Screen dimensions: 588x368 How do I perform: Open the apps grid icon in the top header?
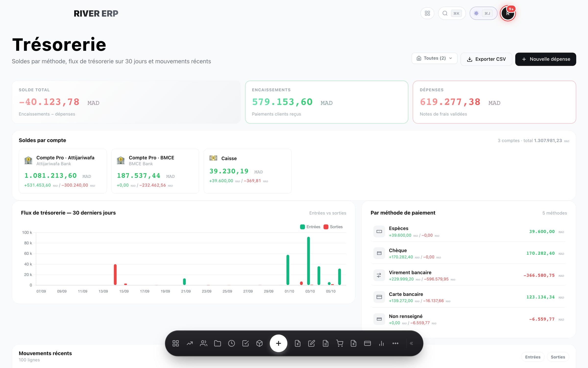427,13
